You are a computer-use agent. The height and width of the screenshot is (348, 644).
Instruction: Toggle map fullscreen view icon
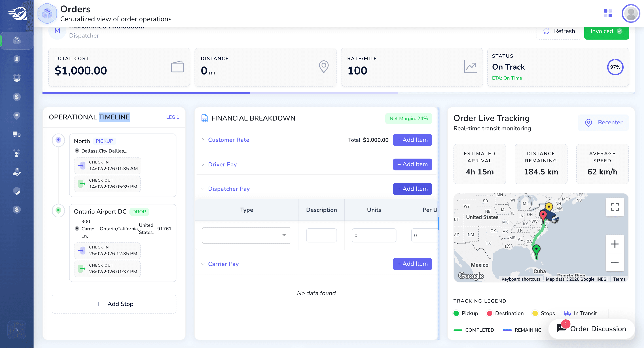(615, 207)
